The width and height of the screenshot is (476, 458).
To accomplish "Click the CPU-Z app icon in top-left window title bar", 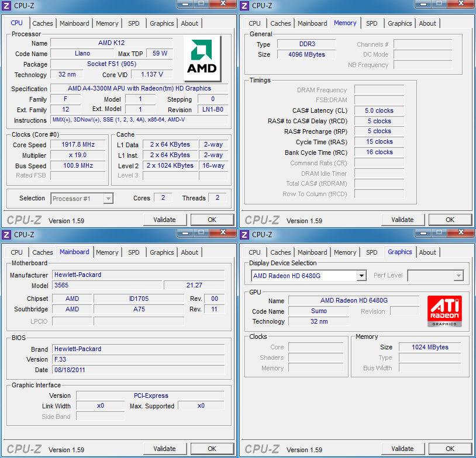I will [6, 5].
